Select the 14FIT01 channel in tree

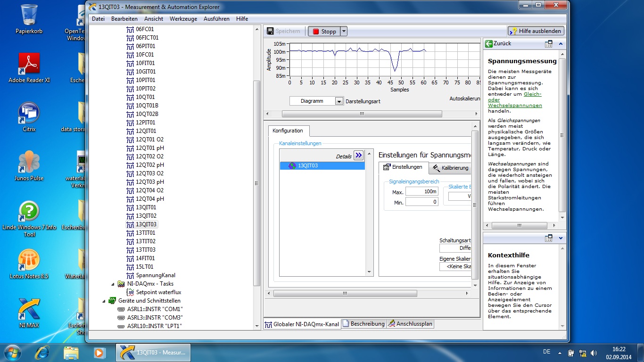click(x=145, y=258)
